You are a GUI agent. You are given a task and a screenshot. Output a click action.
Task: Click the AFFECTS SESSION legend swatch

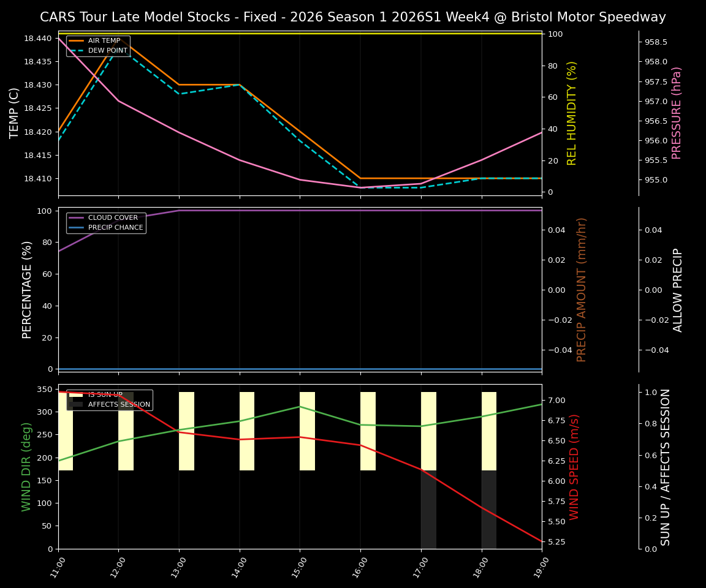click(77, 404)
